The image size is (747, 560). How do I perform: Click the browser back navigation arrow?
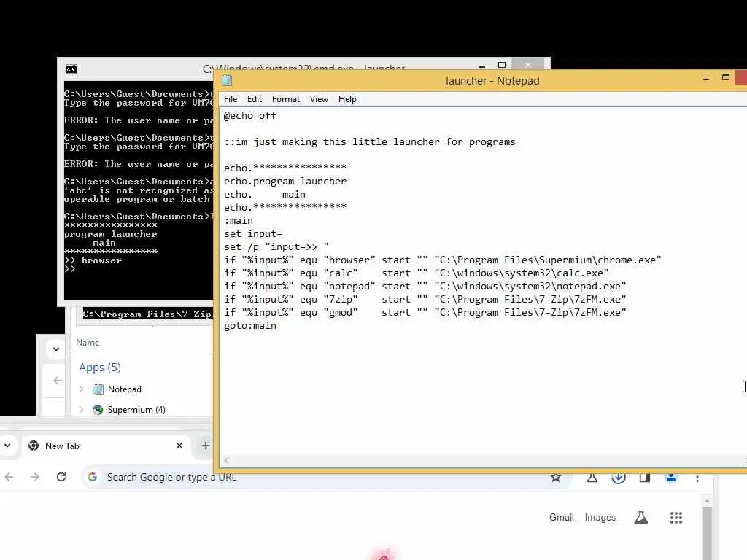click(9, 477)
